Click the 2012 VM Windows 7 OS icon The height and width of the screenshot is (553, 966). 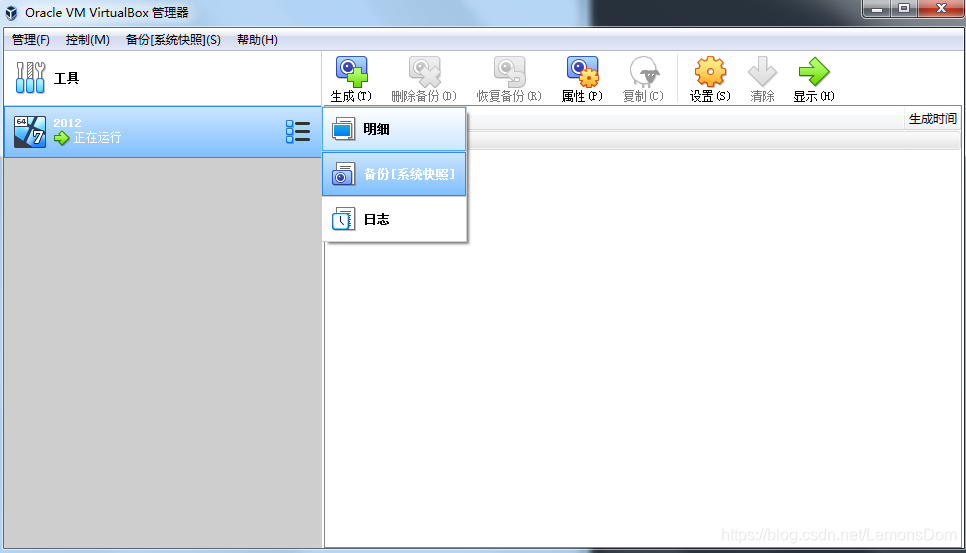pyautogui.click(x=30, y=132)
